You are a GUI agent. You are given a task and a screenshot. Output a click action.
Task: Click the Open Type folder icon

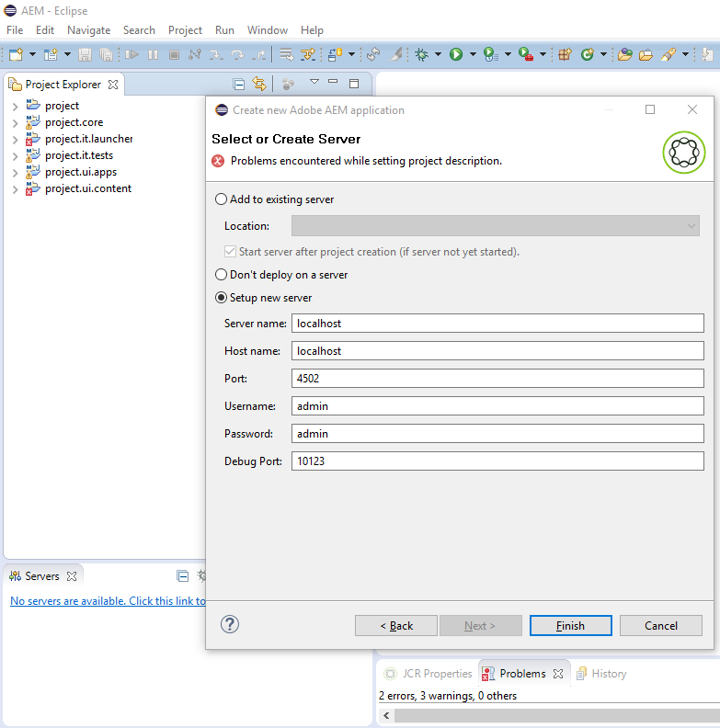click(625, 55)
